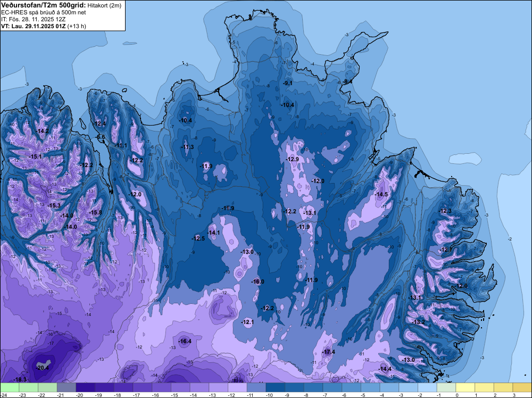Pick the -15.8 temperature label

click(96, 212)
